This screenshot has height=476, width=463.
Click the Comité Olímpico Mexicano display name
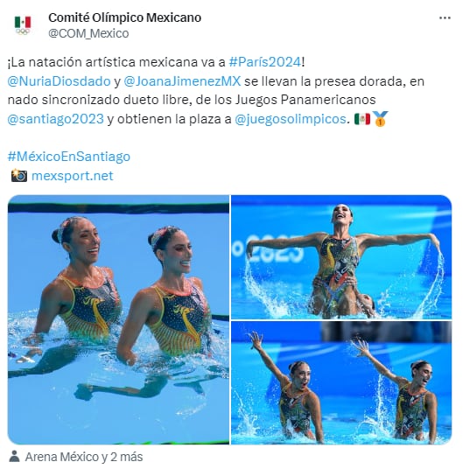[x=125, y=17]
